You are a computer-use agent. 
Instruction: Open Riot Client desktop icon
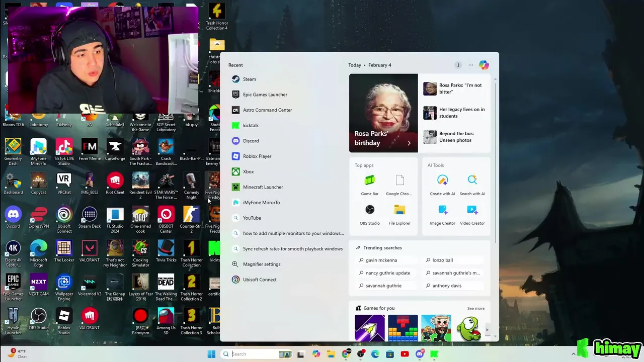coord(115,184)
